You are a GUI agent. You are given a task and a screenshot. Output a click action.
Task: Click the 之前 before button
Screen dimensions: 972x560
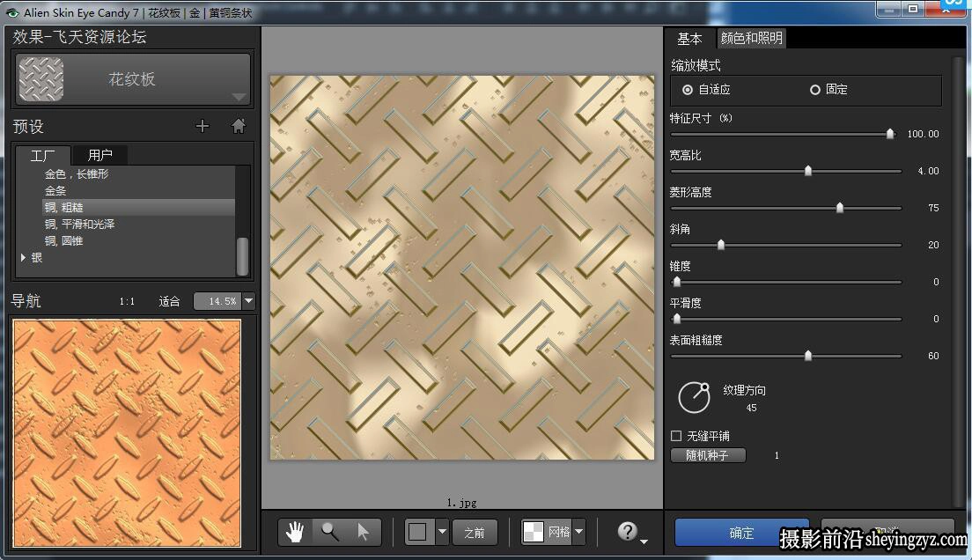coord(475,533)
